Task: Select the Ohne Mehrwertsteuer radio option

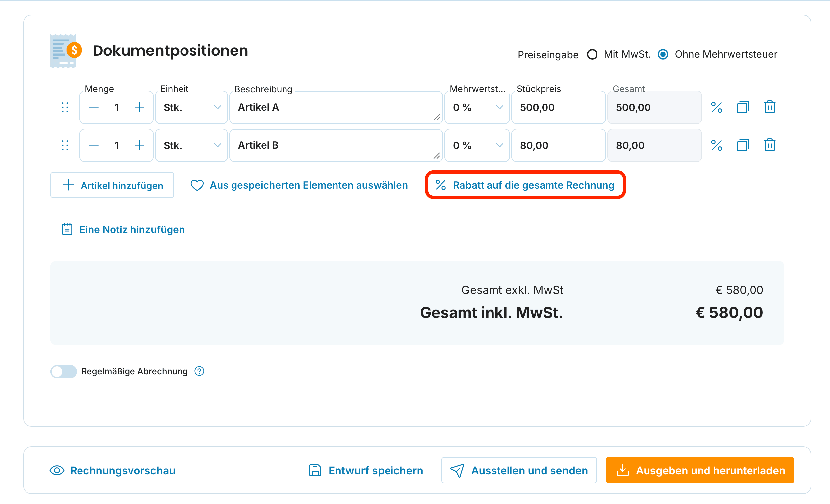Action: pos(663,54)
